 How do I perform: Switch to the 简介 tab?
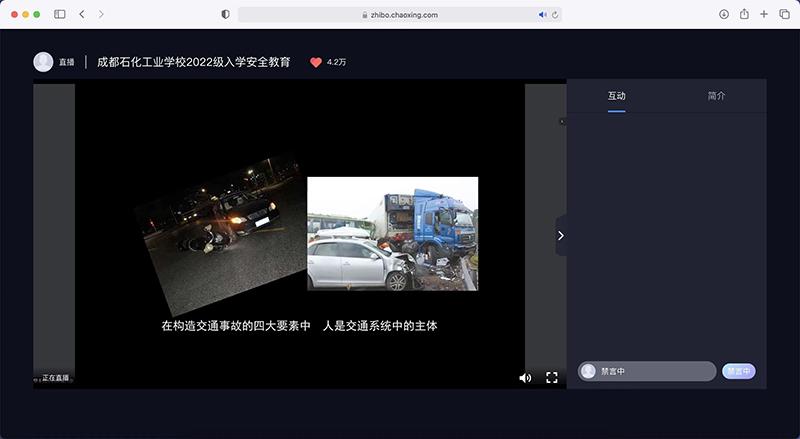716,96
